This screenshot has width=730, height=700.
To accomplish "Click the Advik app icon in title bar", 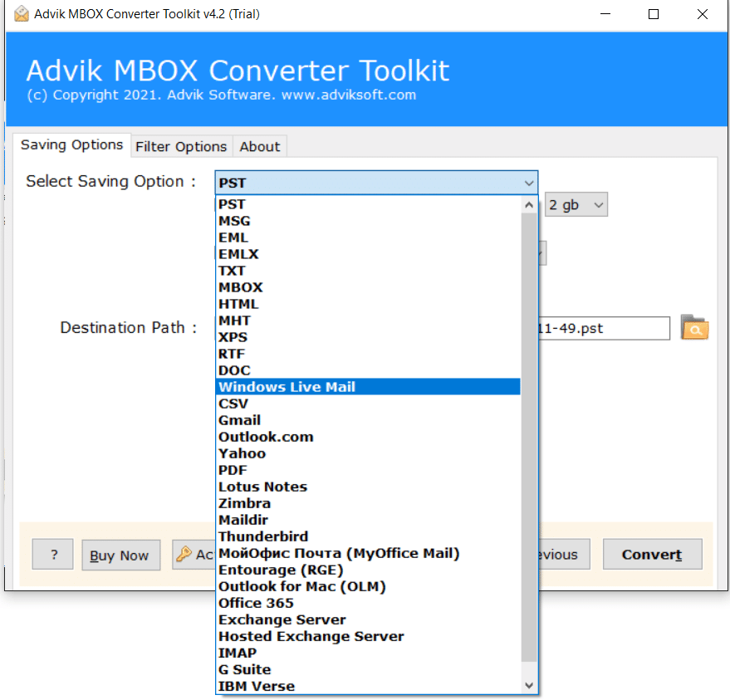I will pos(21,14).
